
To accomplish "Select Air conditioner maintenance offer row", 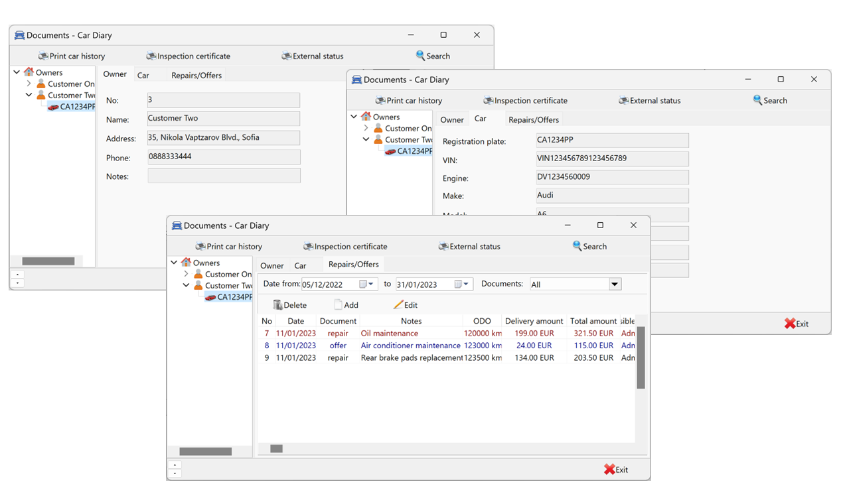I will pos(447,346).
